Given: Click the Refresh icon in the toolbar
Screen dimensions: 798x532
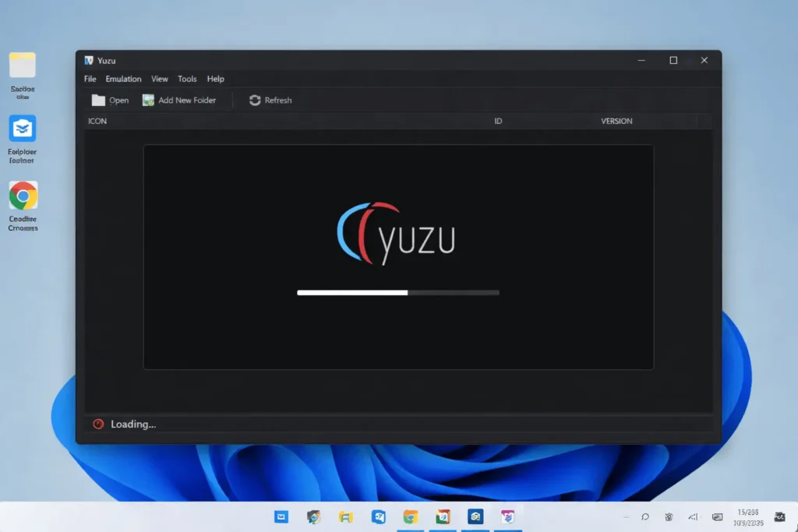Looking at the screenshot, I should click(x=254, y=100).
